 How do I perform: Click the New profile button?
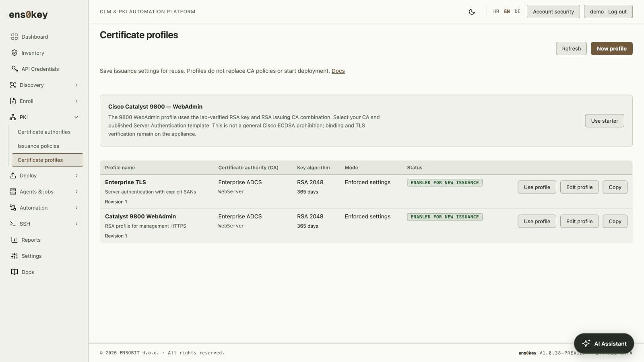(611, 49)
